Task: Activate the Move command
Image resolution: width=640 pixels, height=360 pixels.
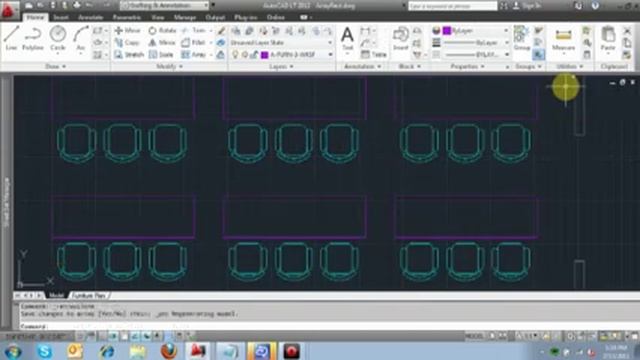Action: point(127,31)
